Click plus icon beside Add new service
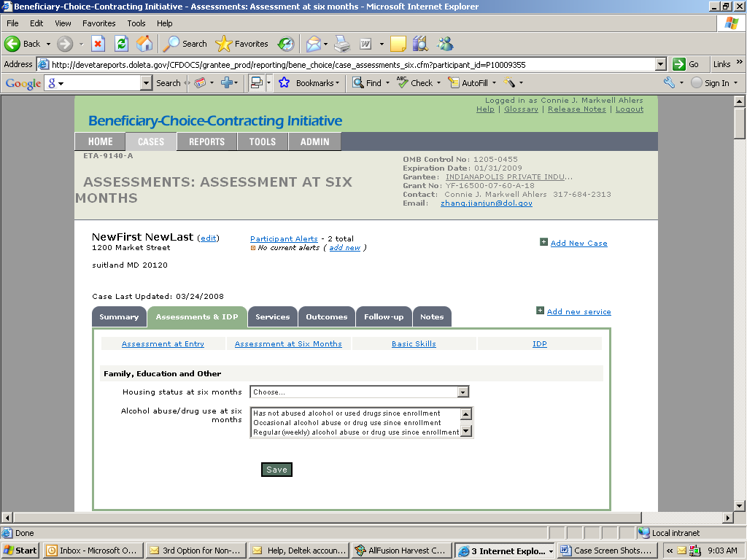 (x=540, y=311)
